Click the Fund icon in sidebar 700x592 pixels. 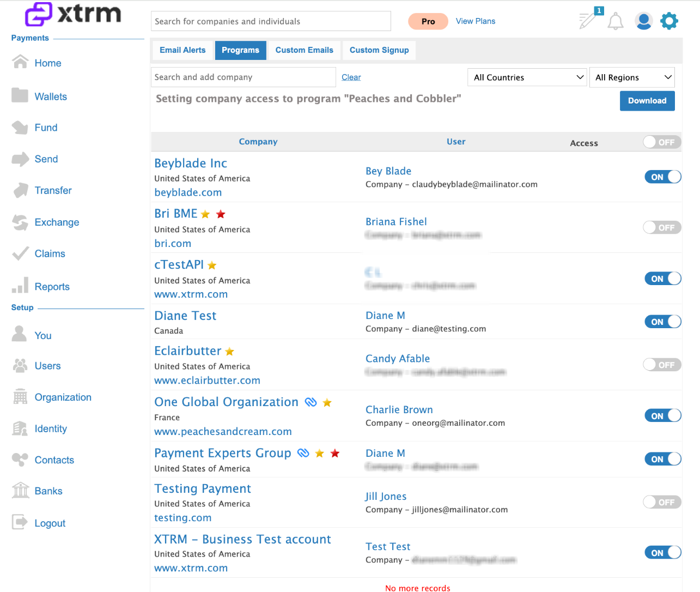(x=20, y=127)
